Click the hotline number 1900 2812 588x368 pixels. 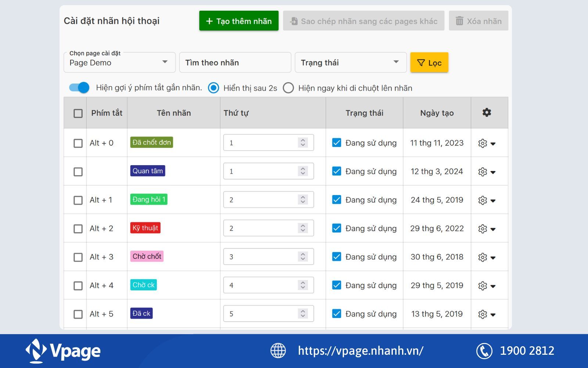click(x=527, y=351)
